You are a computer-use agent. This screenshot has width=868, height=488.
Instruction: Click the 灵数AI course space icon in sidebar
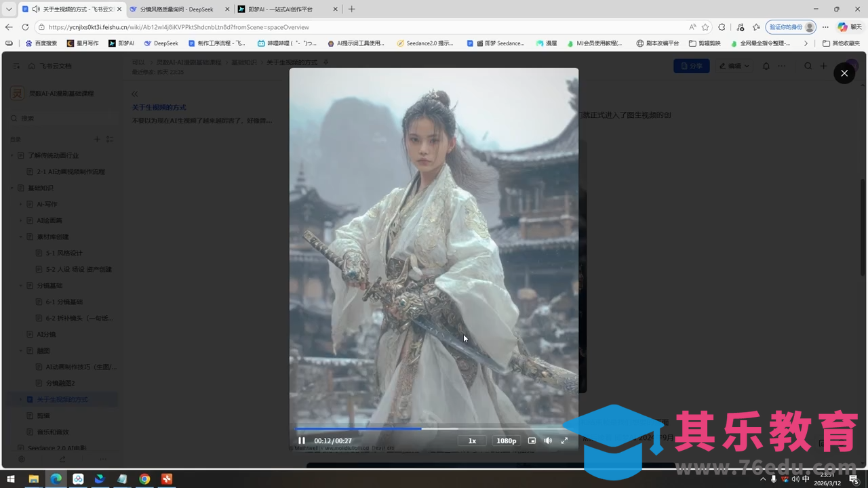tap(16, 93)
